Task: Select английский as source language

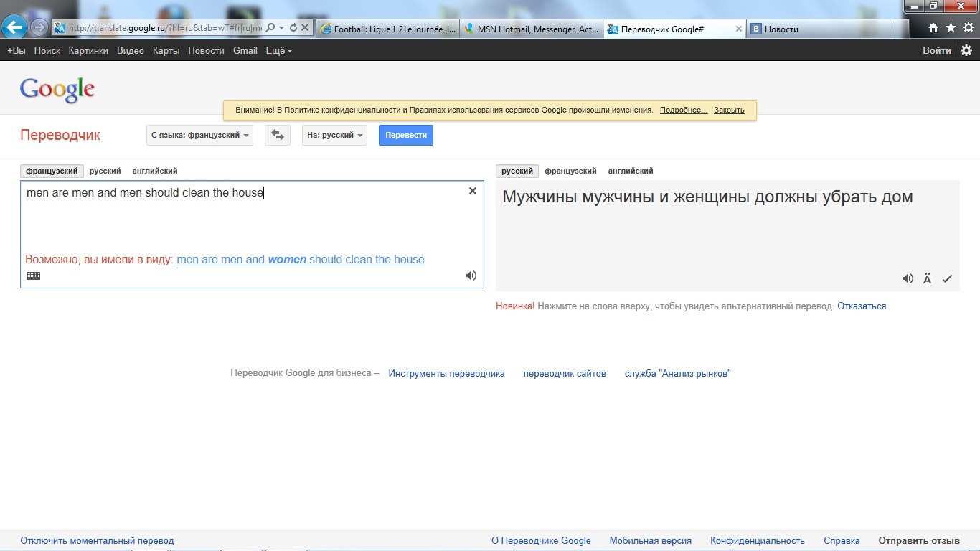Action: [x=155, y=171]
